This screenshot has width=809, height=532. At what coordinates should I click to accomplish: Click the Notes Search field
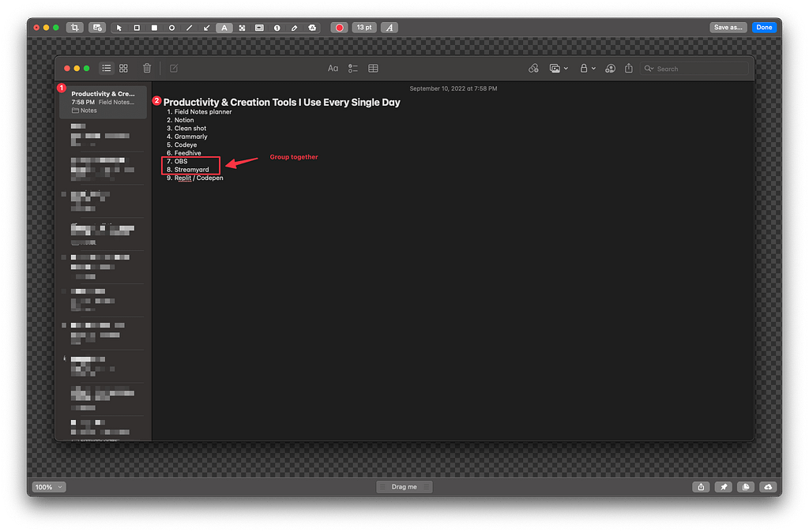(694, 69)
